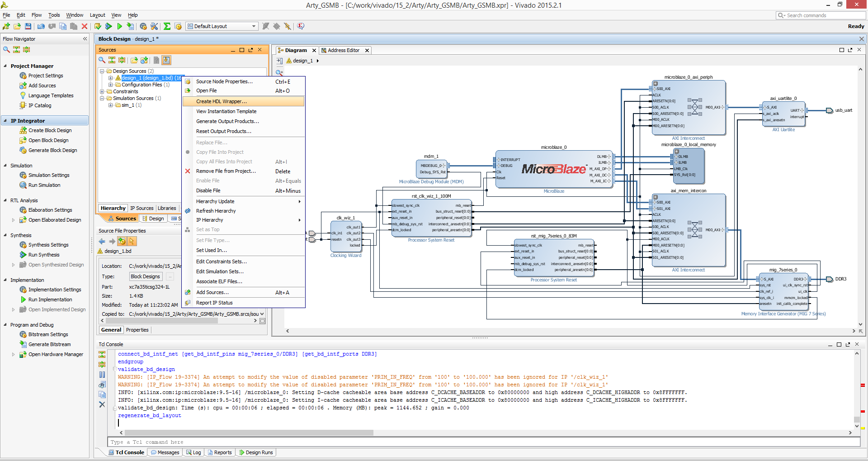The image size is (868, 461).
Task: Click Open Hardware Manager entry
Action: (x=56, y=354)
